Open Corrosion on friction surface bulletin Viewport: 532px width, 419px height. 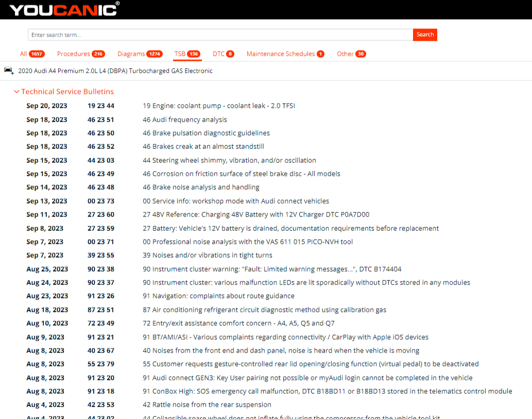[241, 174]
